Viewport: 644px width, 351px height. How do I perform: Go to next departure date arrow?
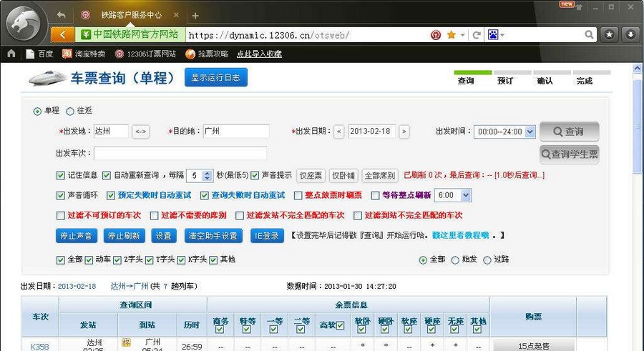coord(404,132)
